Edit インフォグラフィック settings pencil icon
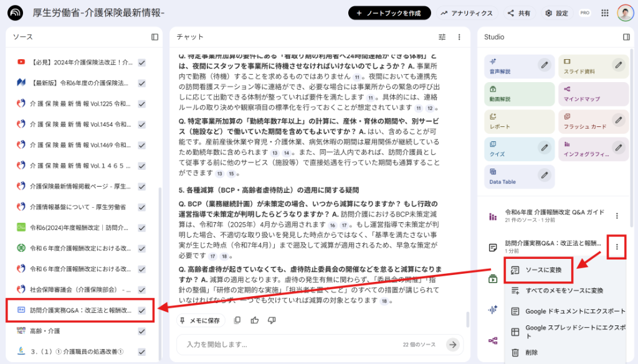The height and width of the screenshot is (364, 638). pyautogui.click(x=619, y=147)
